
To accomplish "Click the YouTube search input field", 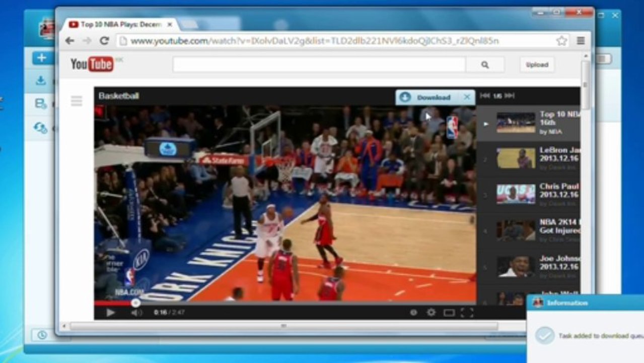I will pyautogui.click(x=319, y=65).
